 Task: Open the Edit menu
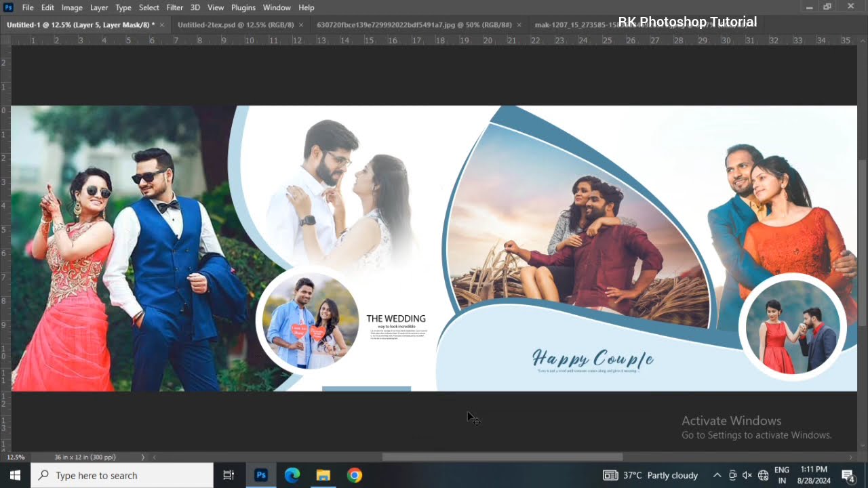[x=47, y=7]
